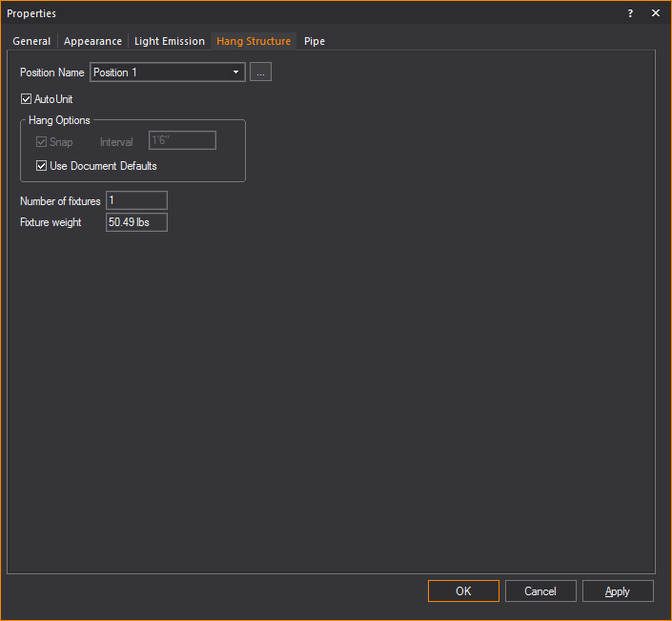Click the Hang Options group label
The width and height of the screenshot is (672, 621).
(59, 120)
